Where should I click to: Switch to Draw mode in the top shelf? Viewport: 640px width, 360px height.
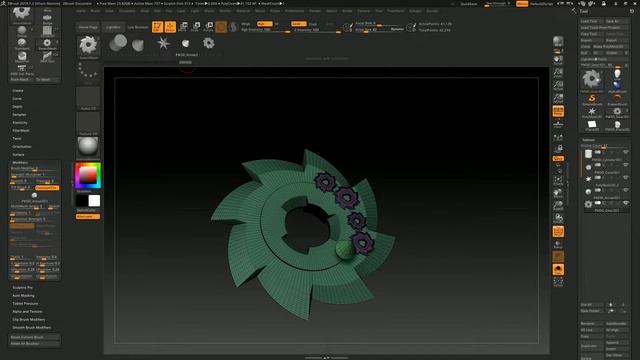(x=170, y=27)
